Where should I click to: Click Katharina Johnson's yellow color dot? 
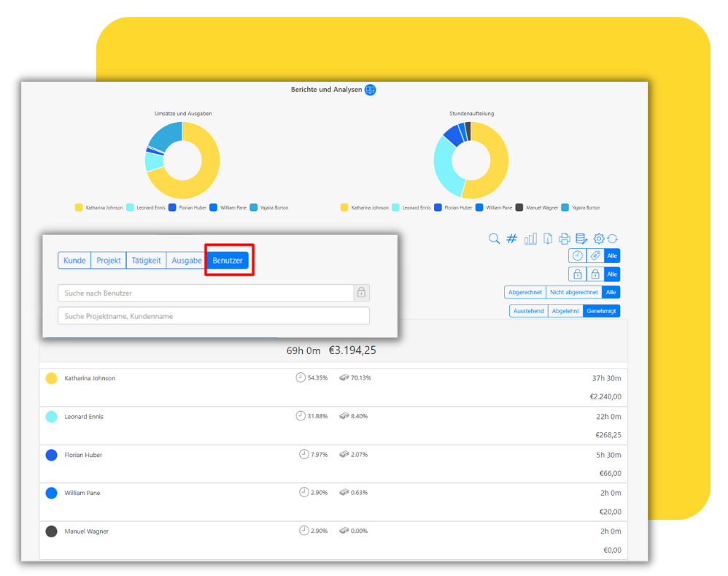tap(52, 378)
